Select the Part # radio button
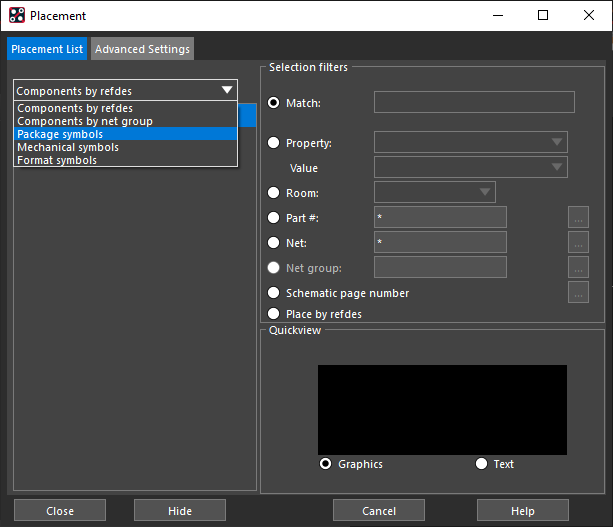 [x=273, y=218]
